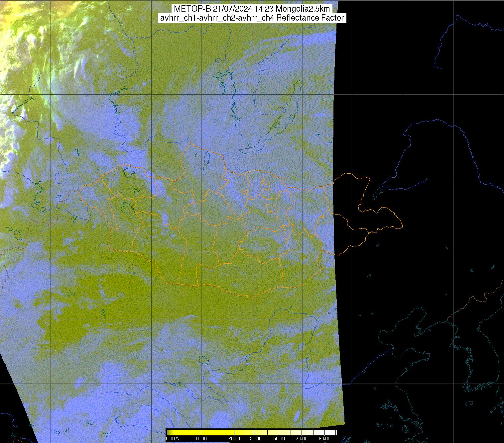Click the bright yellow colorbar segment between 0.00% and 10.00
This screenshot has height=443, width=504.
(184, 432)
